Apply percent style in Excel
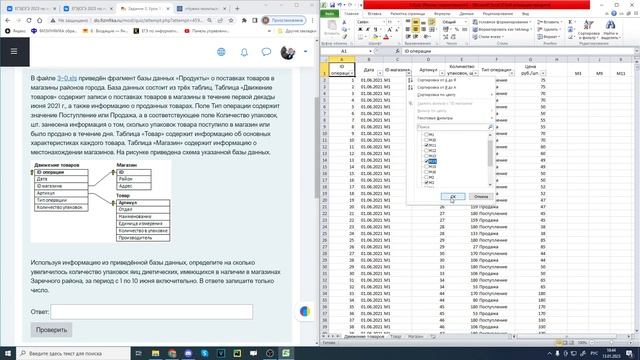640x360 pixels. 457,29
